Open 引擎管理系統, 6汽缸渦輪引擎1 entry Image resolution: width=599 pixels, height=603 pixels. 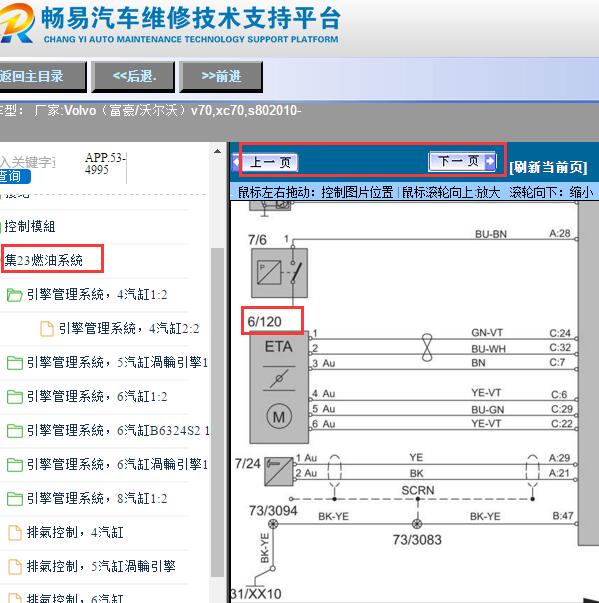click(x=117, y=464)
